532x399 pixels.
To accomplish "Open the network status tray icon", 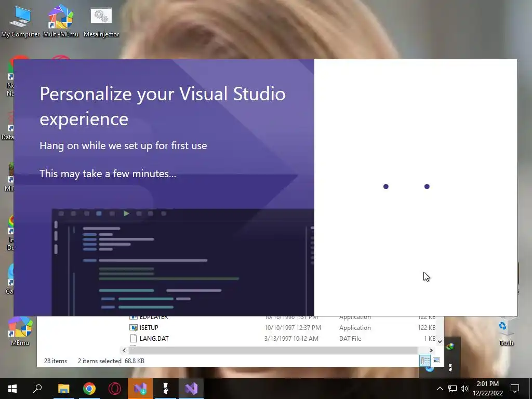I will 453,389.
